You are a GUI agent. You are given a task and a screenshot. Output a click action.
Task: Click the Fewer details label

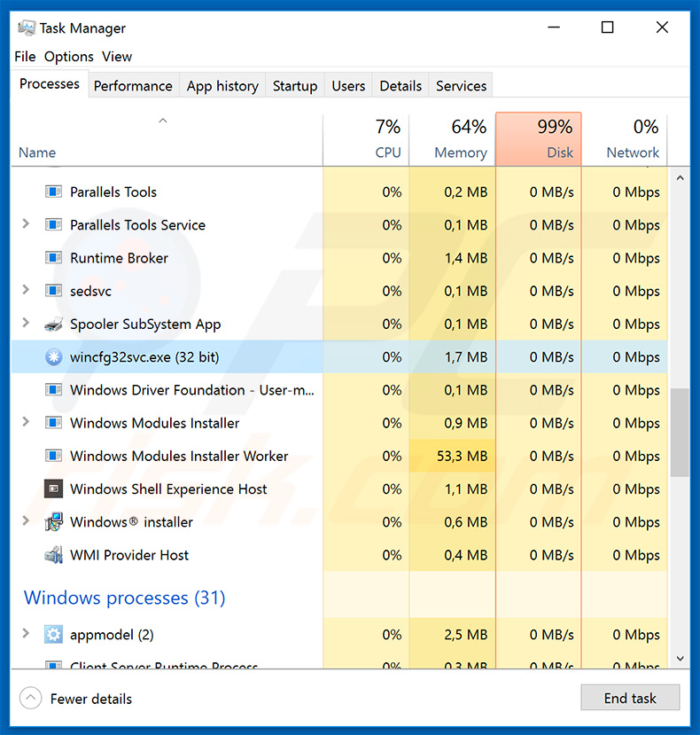91,699
